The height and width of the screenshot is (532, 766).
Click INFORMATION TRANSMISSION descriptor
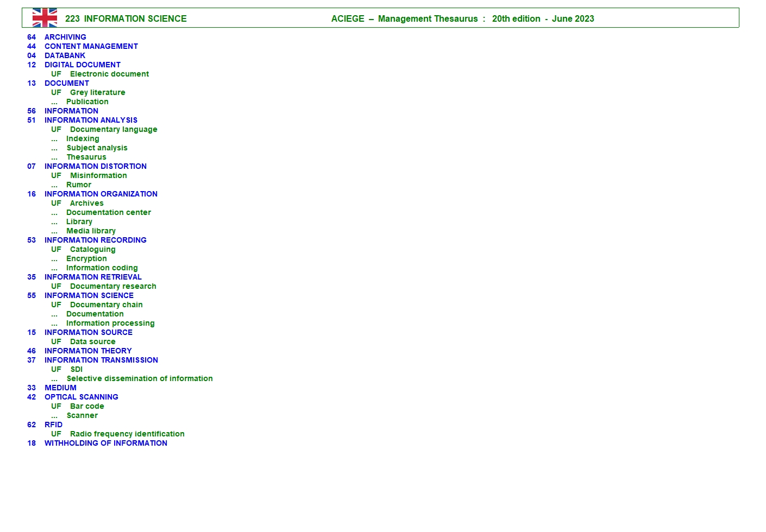point(101,360)
